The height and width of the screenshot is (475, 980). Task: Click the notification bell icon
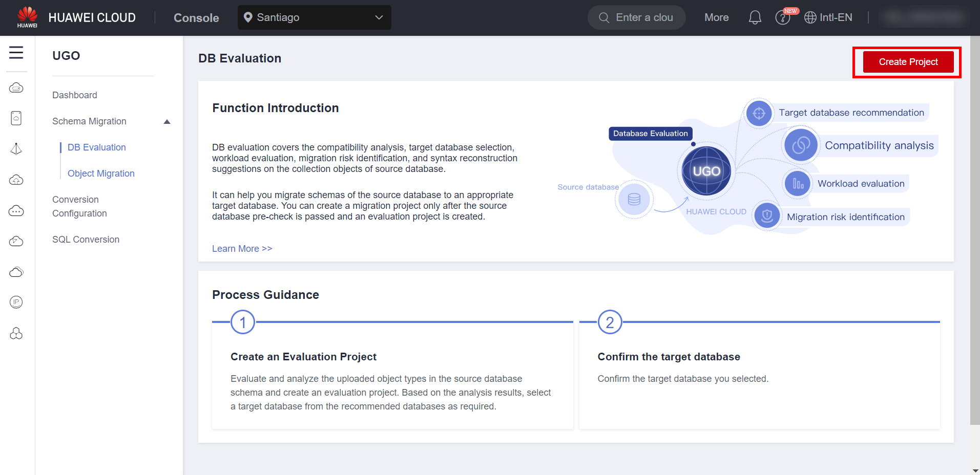coord(755,18)
